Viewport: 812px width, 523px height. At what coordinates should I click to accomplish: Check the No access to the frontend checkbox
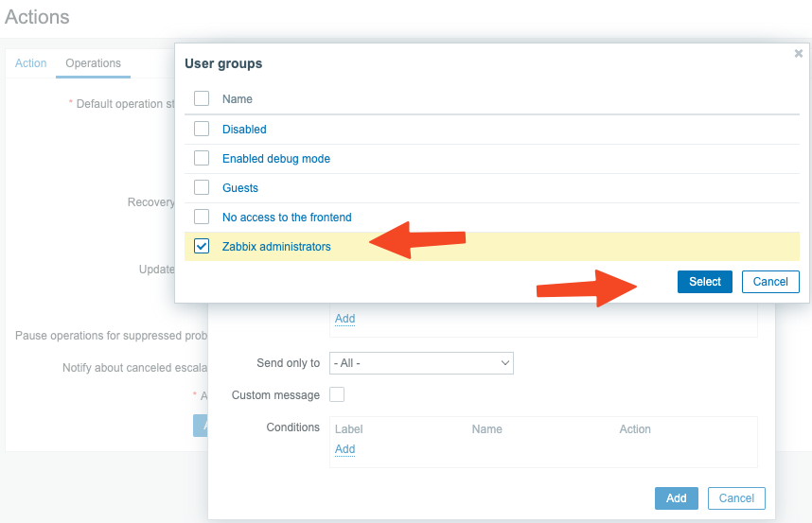click(x=202, y=217)
